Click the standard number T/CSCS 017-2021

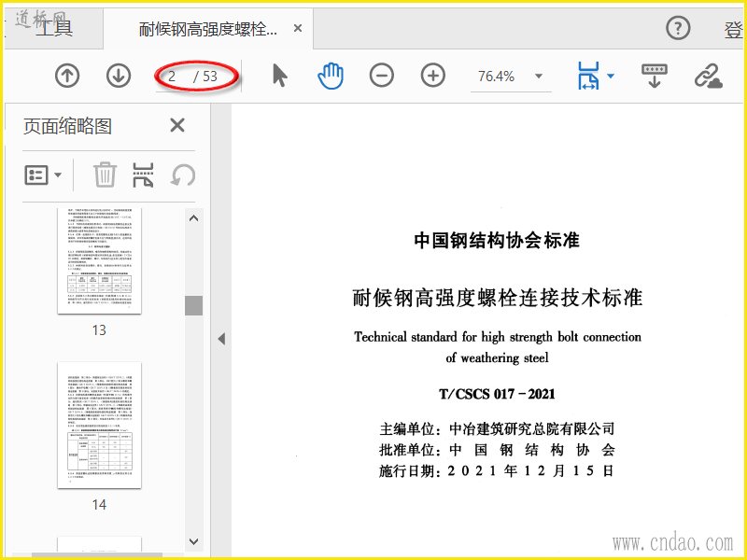coord(498,394)
